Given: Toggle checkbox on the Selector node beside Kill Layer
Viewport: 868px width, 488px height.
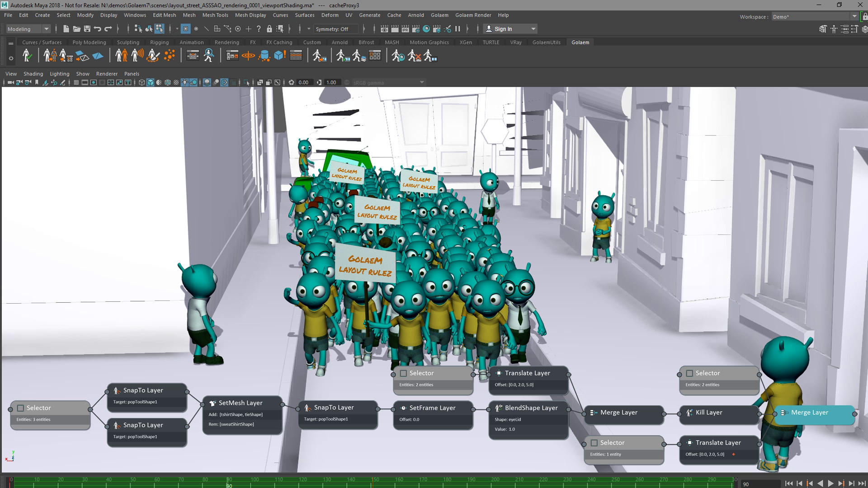Looking at the screenshot, I should coord(689,373).
